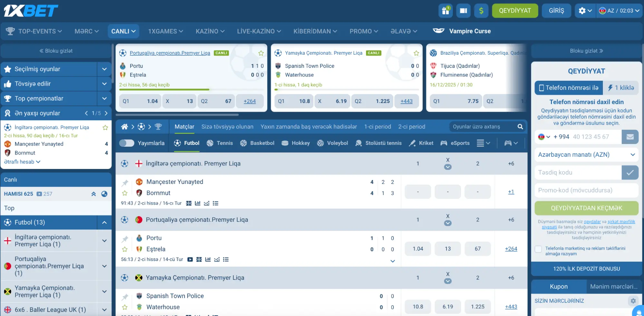
Task: Open match events list icon for Portu
Action: pyautogui.click(x=226, y=259)
